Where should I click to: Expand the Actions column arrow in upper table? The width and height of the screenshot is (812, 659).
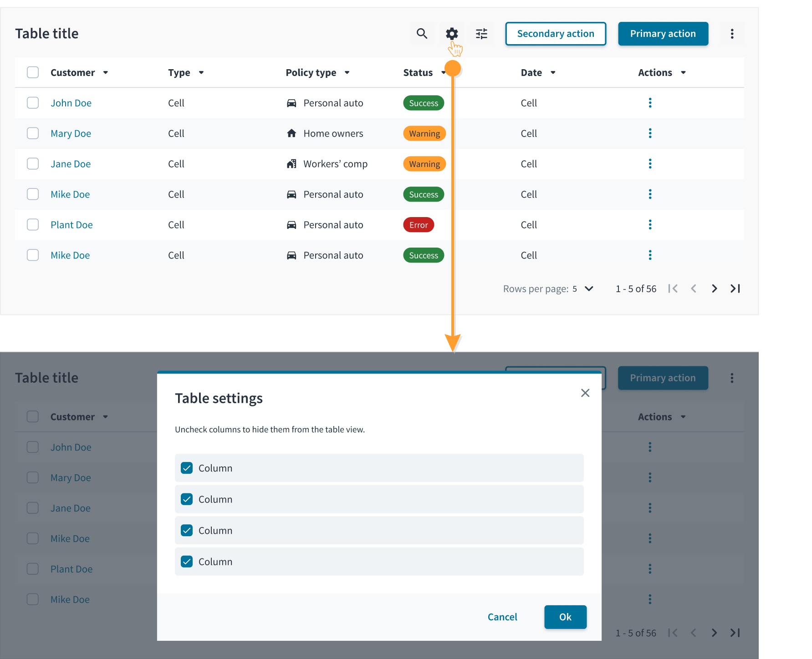pyautogui.click(x=683, y=73)
